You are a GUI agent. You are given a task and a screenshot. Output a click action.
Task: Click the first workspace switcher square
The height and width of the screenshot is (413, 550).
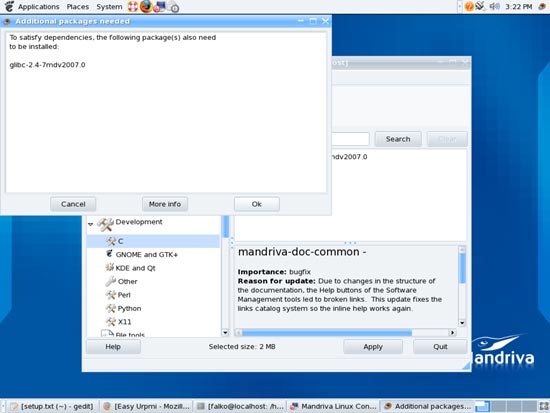point(482,406)
